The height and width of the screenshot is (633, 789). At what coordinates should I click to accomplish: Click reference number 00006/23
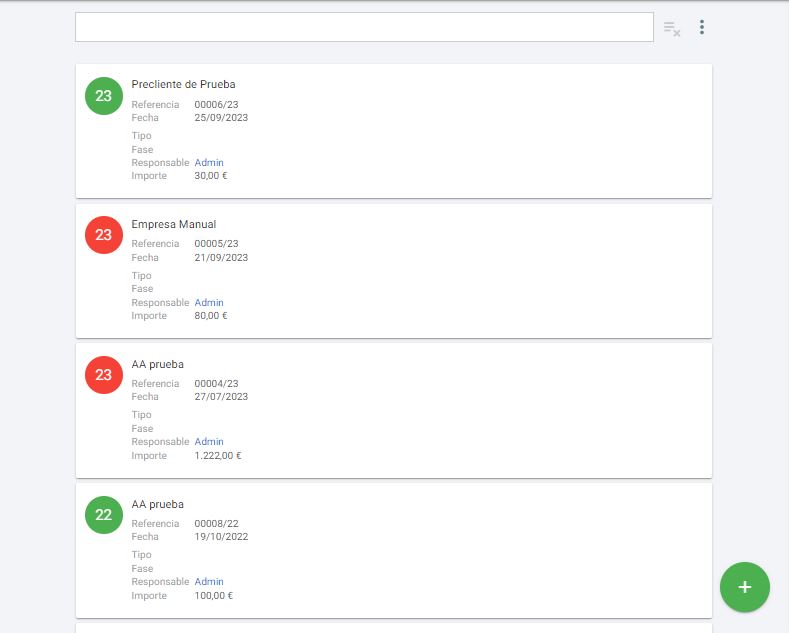[216, 105]
